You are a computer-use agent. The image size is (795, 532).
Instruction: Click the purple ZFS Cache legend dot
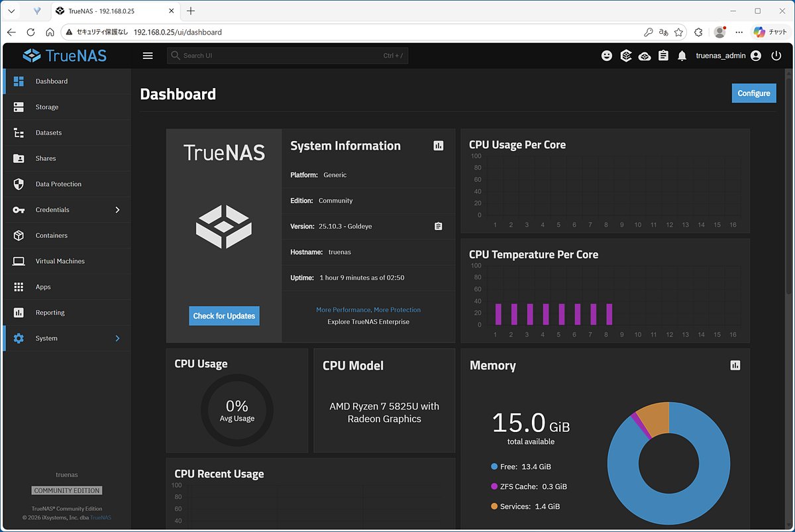tap(494, 486)
